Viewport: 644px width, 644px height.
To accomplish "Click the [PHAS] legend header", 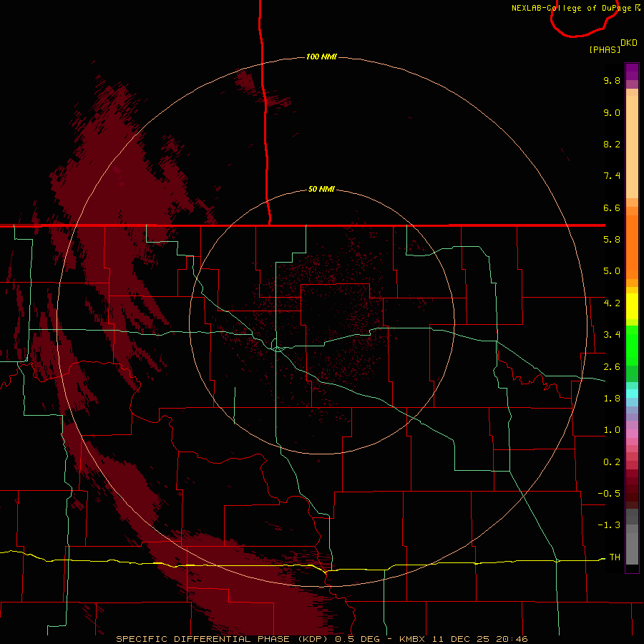I will pyautogui.click(x=605, y=49).
